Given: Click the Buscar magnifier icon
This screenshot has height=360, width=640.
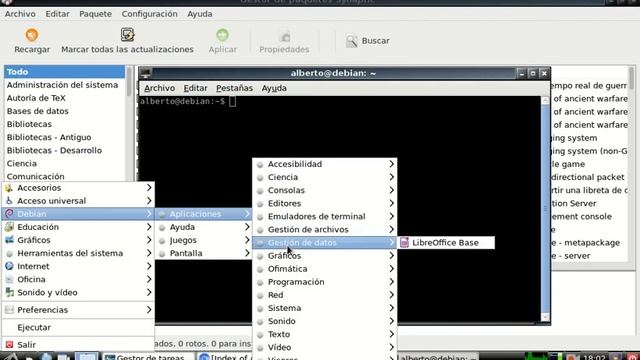Looking at the screenshot, I should pyautogui.click(x=351, y=41).
